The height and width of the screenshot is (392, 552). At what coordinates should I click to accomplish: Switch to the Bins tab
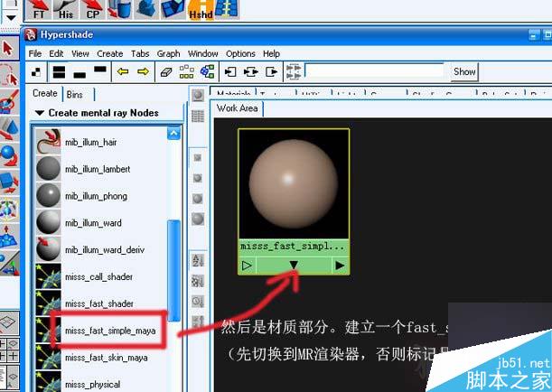pos(75,94)
